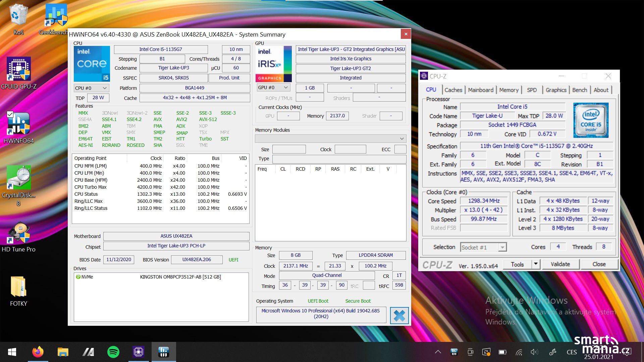This screenshot has width=644, height=362.
Task: Click the Validate button in CPU-Z
Action: coord(560,264)
